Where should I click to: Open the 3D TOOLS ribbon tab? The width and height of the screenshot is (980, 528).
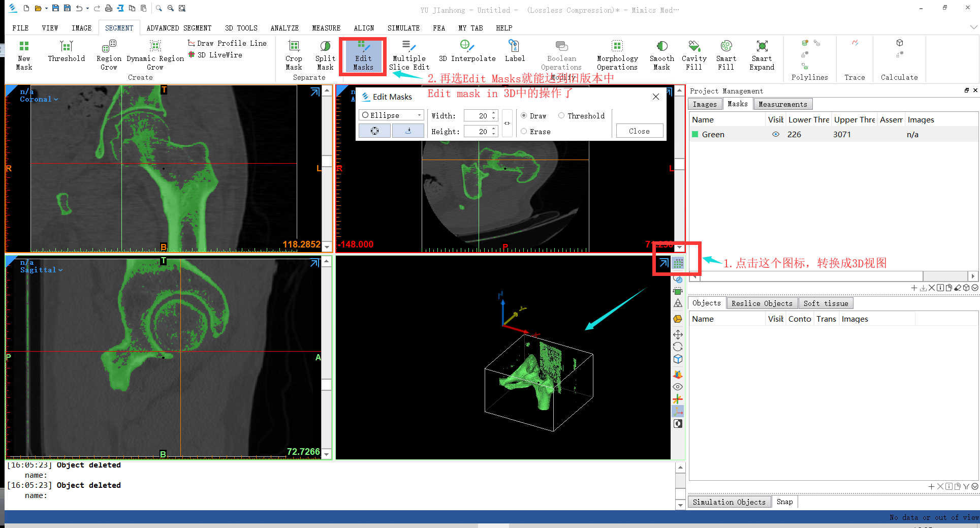241,28
